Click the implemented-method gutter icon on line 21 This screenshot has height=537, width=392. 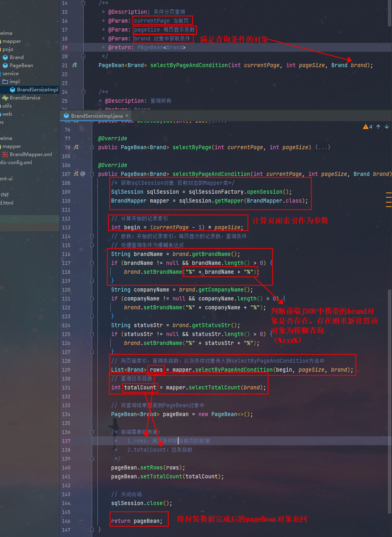tap(75, 65)
